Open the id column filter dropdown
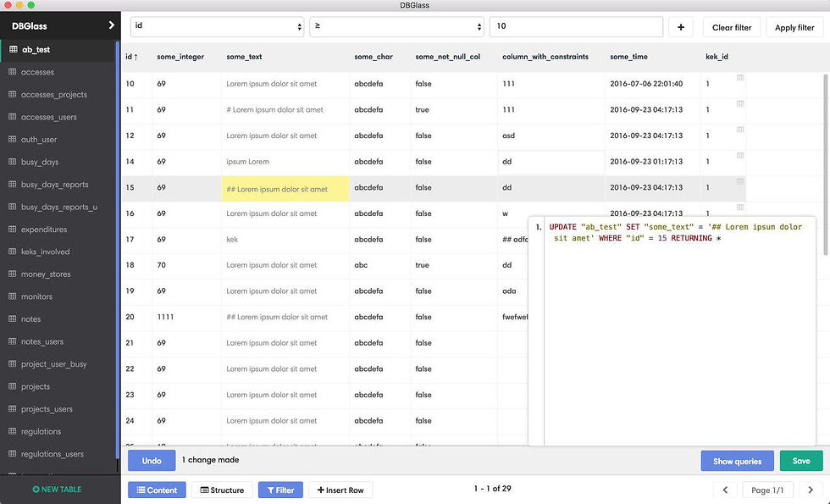Screen dimensions: 830x504 (x=217, y=26)
